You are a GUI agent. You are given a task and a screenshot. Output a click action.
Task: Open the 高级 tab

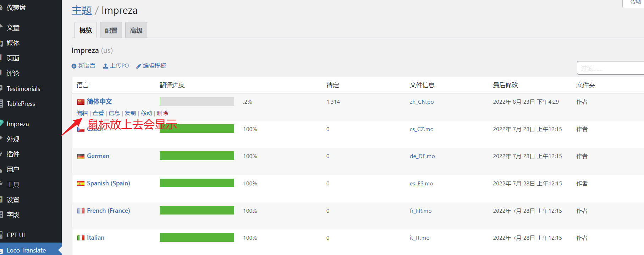coord(136,31)
